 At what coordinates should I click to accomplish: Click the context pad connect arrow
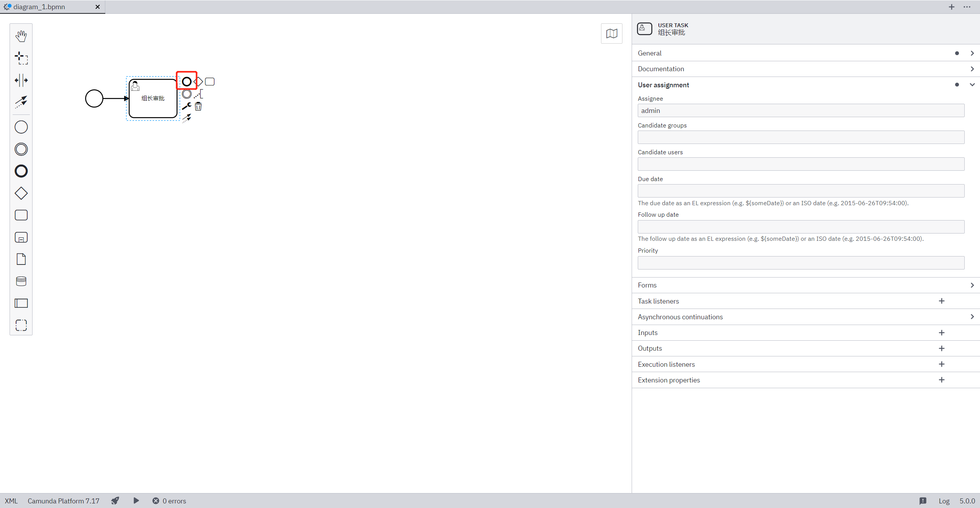point(186,118)
